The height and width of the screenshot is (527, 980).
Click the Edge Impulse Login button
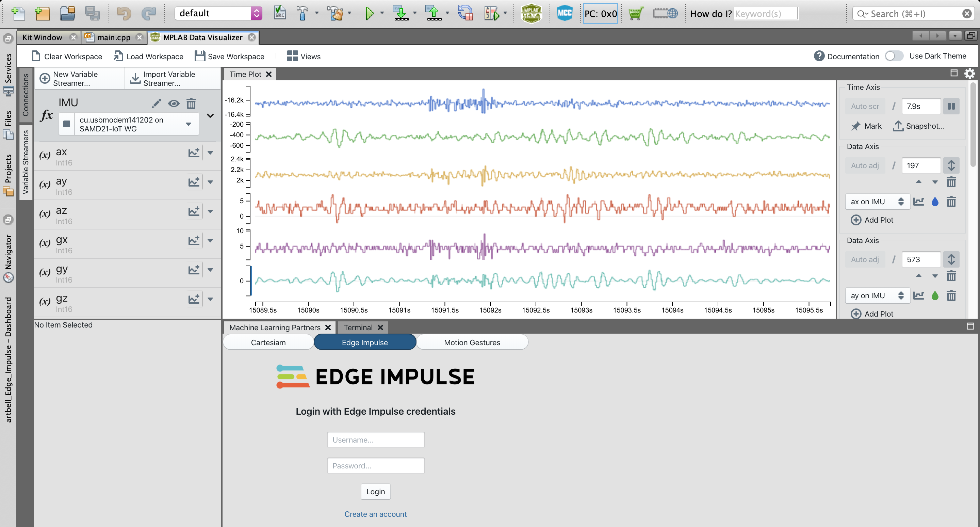coord(375,491)
